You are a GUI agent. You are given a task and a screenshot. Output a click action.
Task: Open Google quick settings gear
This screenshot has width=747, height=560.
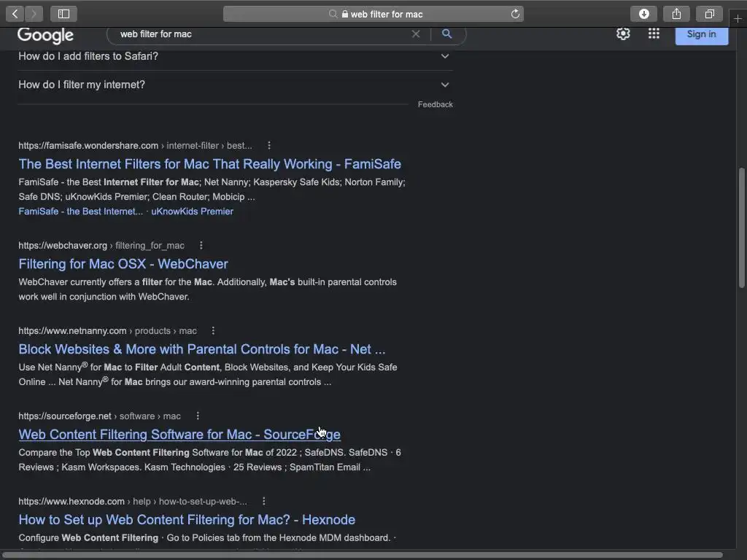click(x=623, y=34)
